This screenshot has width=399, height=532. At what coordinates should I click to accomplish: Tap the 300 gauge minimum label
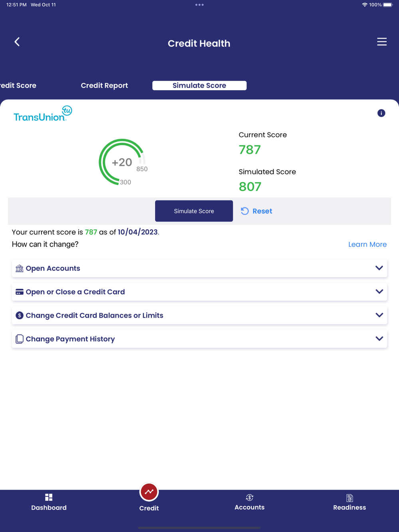tap(125, 182)
